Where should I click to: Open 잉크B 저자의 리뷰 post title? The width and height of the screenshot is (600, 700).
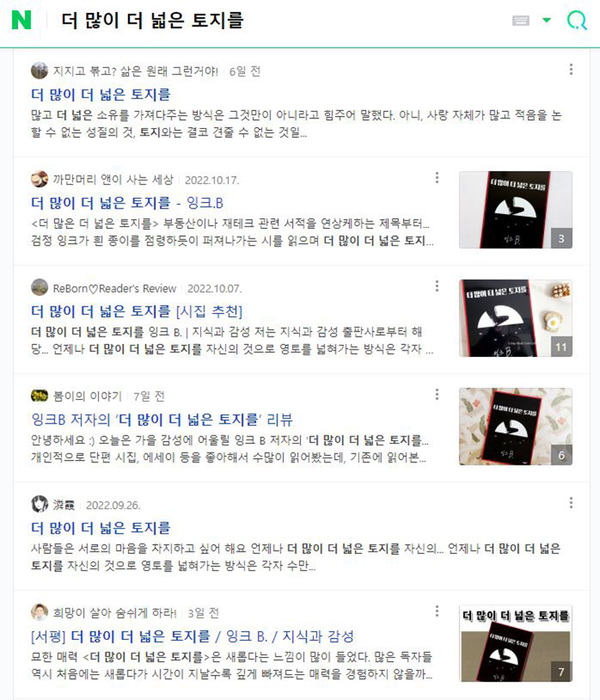[x=162, y=419]
